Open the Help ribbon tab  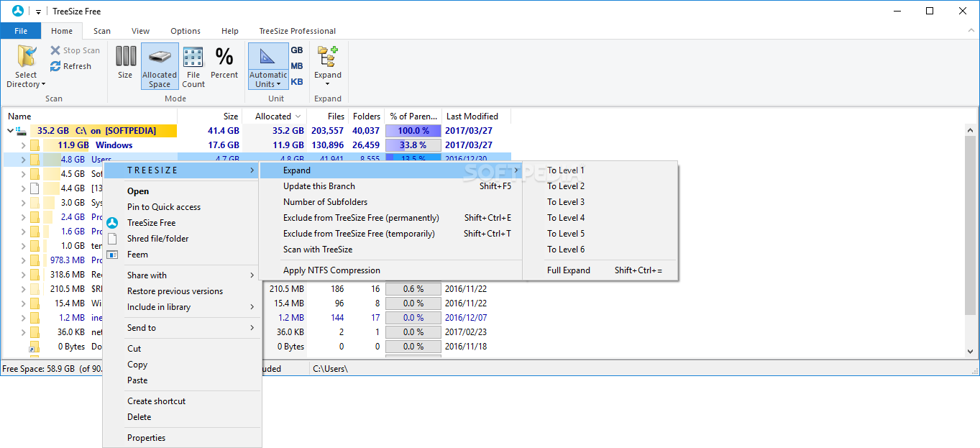230,31
